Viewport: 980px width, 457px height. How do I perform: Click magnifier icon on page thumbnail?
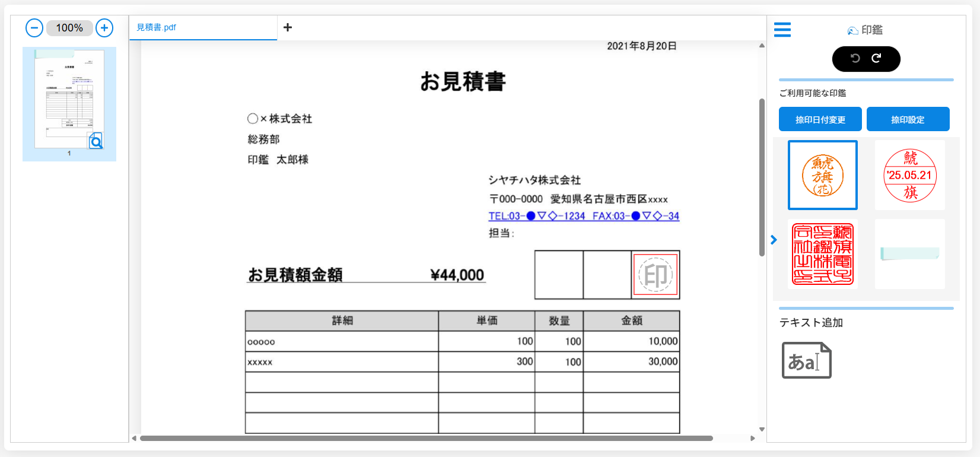[96, 141]
